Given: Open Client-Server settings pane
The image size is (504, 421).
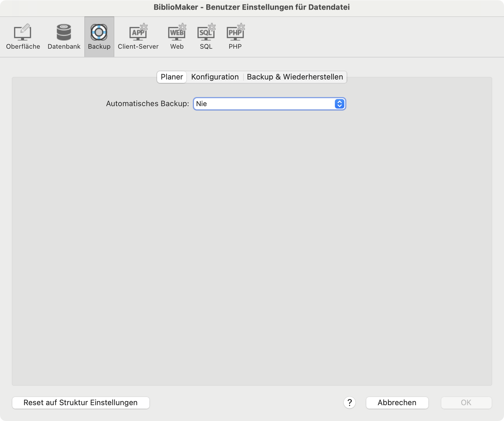Looking at the screenshot, I should coord(138,37).
